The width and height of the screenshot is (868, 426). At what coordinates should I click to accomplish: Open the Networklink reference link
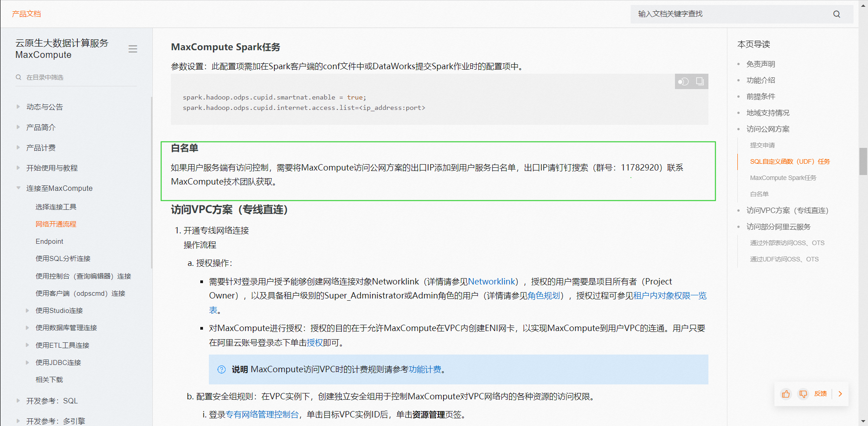(x=492, y=282)
